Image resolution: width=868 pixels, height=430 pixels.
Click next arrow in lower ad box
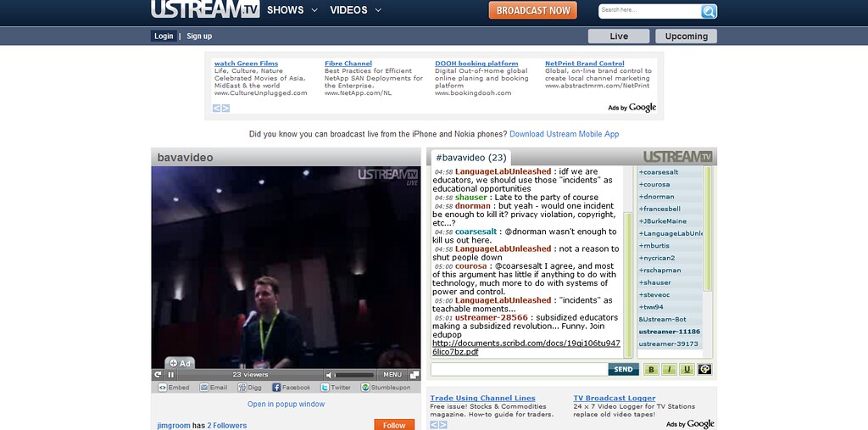(x=442, y=425)
